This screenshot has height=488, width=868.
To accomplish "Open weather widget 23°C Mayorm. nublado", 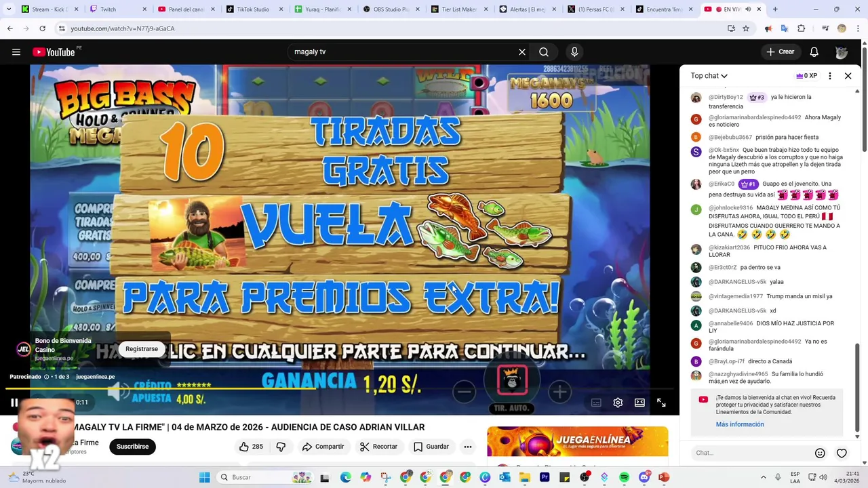I will [x=35, y=477].
